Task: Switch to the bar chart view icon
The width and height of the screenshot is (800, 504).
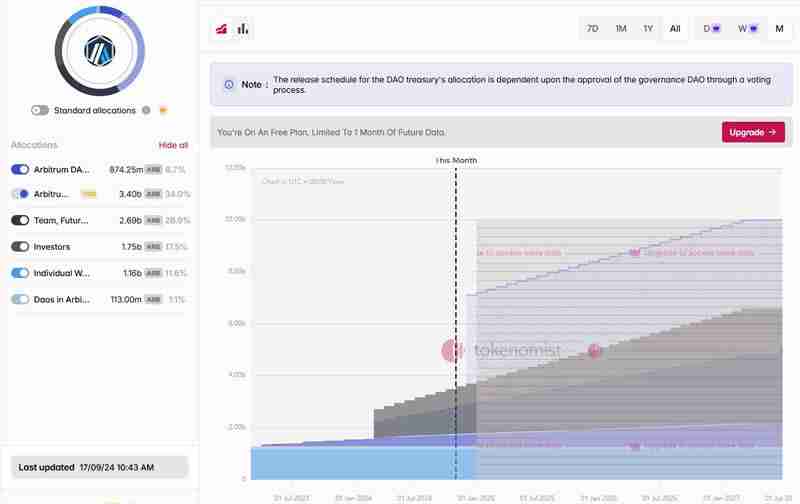Action: pos(243,29)
